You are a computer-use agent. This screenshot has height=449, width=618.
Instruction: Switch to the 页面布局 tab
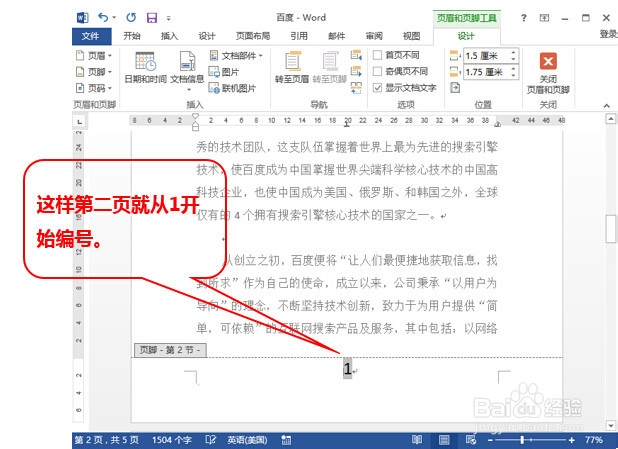[253, 36]
